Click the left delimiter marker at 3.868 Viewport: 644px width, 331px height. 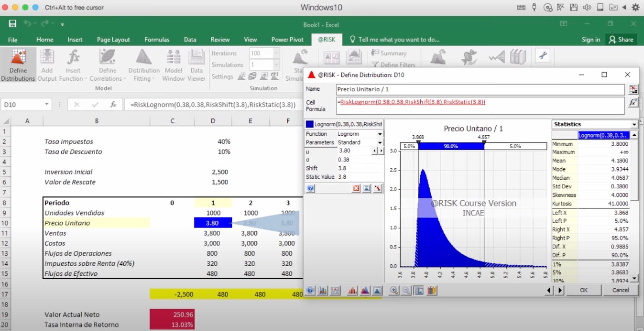(418, 143)
